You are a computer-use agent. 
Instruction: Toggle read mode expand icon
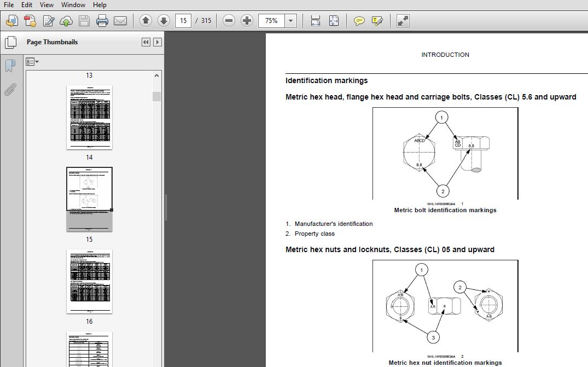point(403,21)
